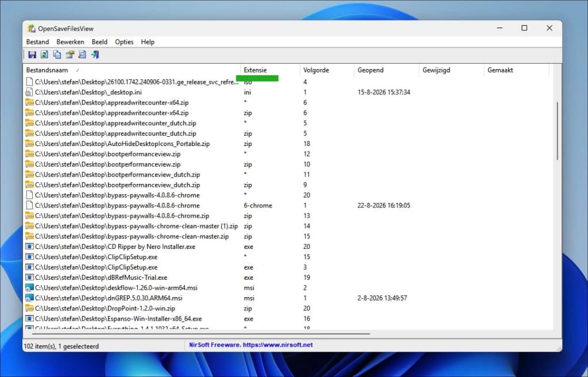The height and width of the screenshot is (377, 588).
Task: Open the Properties toolbar icon
Action: (x=69, y=55)
